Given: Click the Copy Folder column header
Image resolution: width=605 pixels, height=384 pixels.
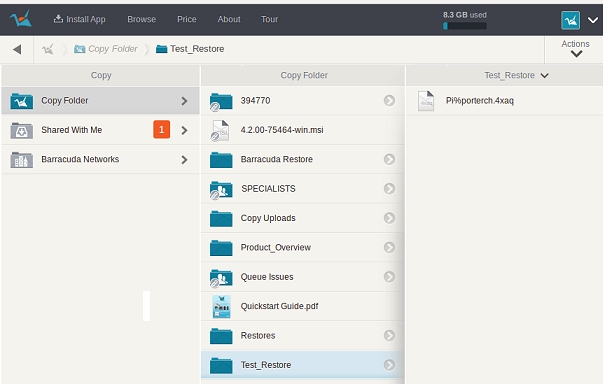Looking at the screenshot, I should click(x=304, y=75).
